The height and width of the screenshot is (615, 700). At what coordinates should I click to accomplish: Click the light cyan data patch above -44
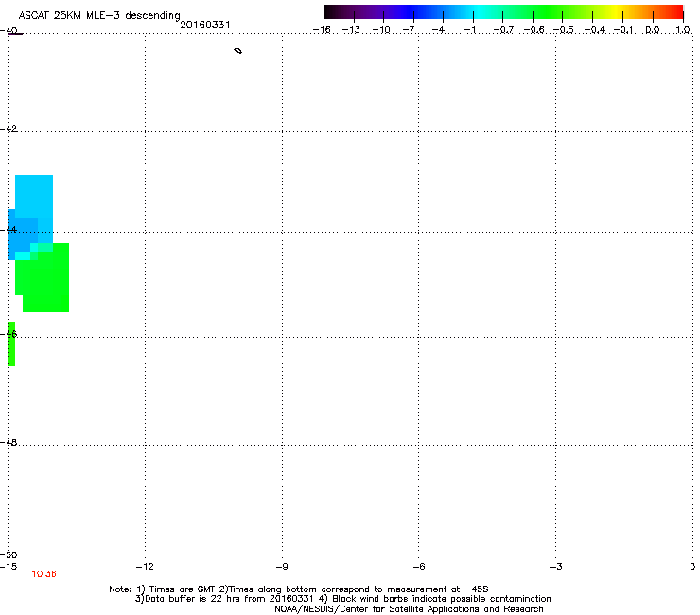(x=34, y=197)
